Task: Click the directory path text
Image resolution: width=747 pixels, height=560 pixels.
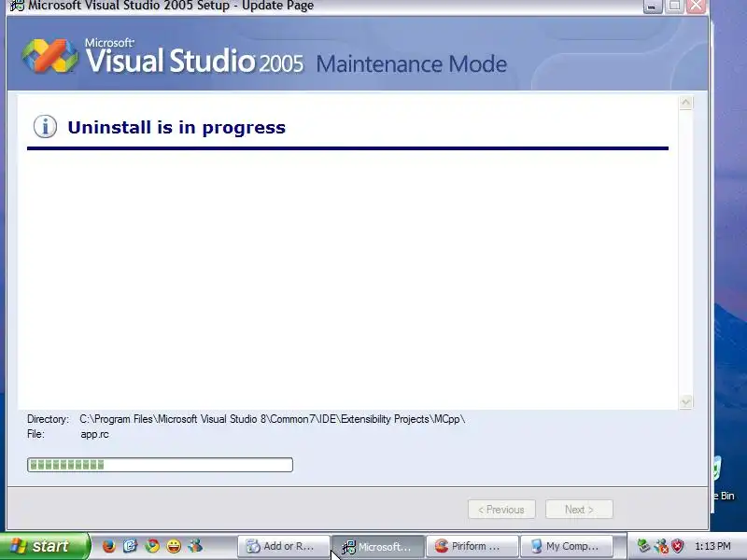Action: point(273,419)
